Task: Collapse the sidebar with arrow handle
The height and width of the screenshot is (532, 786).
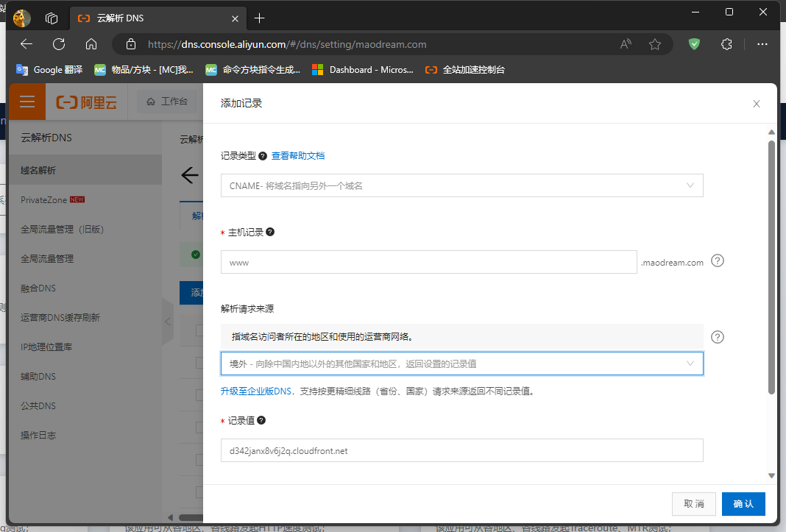Action: (168, 322)
